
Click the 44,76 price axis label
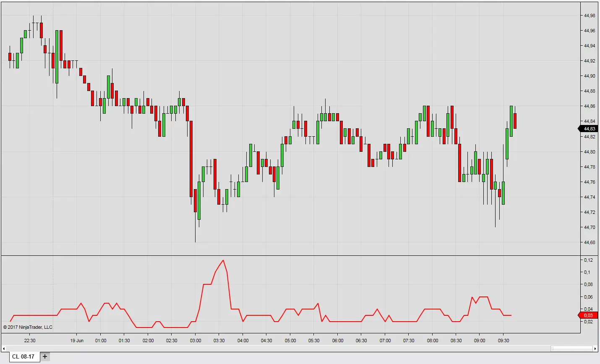(x=590, y=182)
